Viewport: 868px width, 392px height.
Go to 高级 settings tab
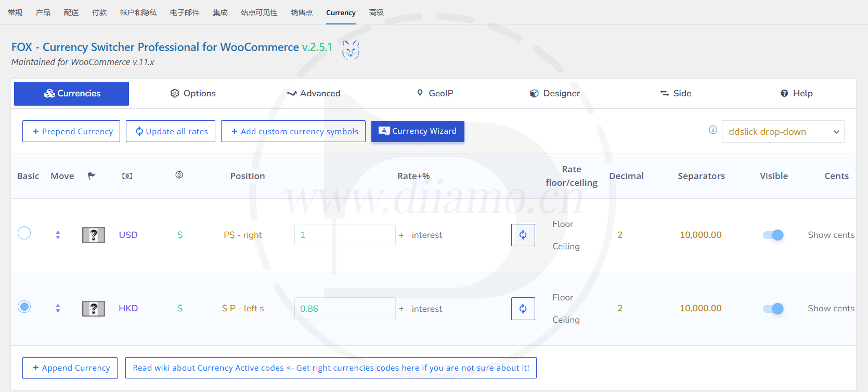tap(376, 12)
